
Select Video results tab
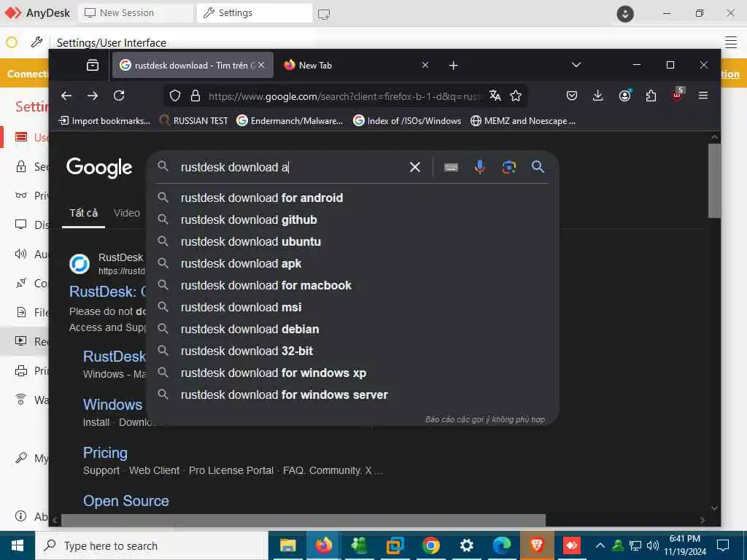click(127, 213)
